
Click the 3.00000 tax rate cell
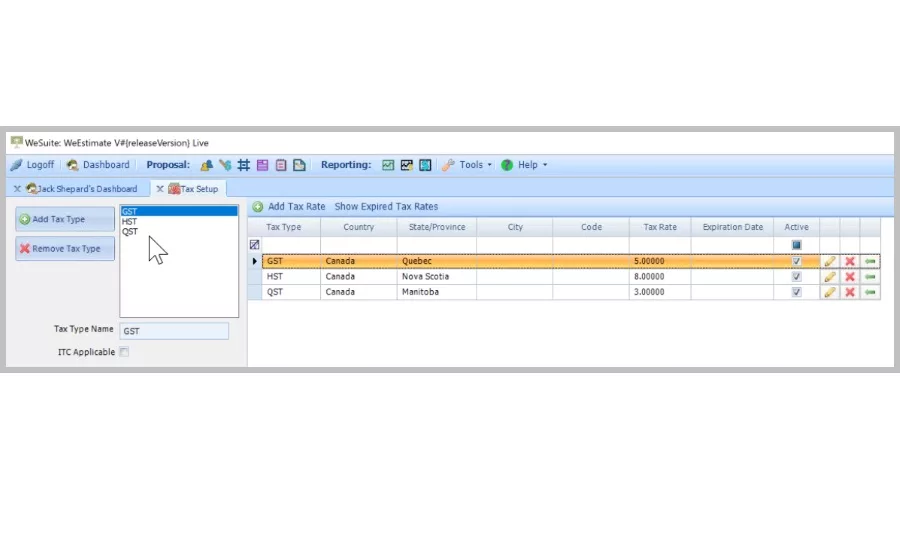(x=660, y=292)
